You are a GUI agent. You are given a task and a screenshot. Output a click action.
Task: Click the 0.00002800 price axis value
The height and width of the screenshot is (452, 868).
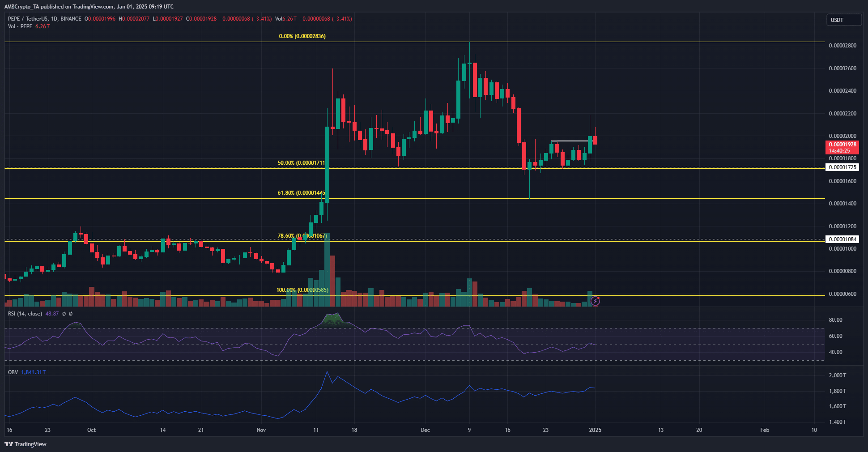[842, 46]
